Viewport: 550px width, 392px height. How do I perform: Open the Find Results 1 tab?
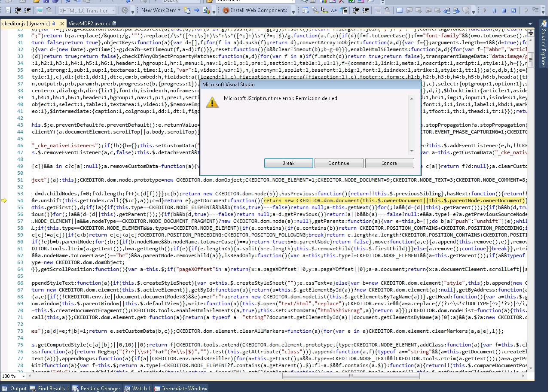[50, 388]
